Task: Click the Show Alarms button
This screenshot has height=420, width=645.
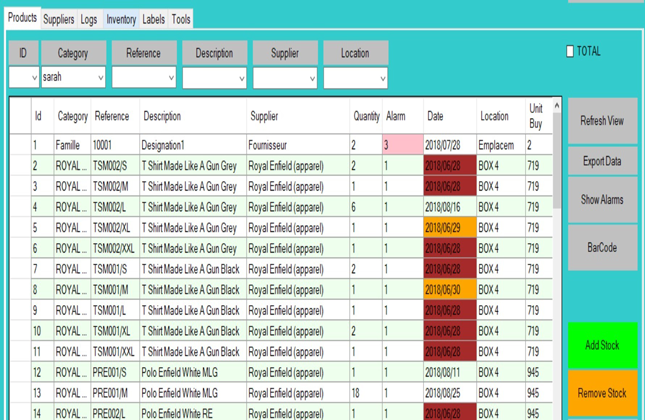Action: [603, 200]
